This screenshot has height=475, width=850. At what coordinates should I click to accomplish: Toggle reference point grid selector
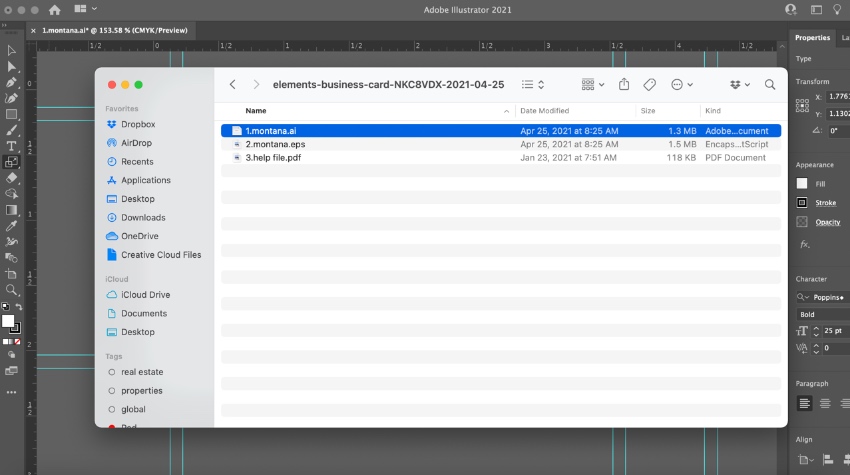pyautogui.click(x=802, y=105)
